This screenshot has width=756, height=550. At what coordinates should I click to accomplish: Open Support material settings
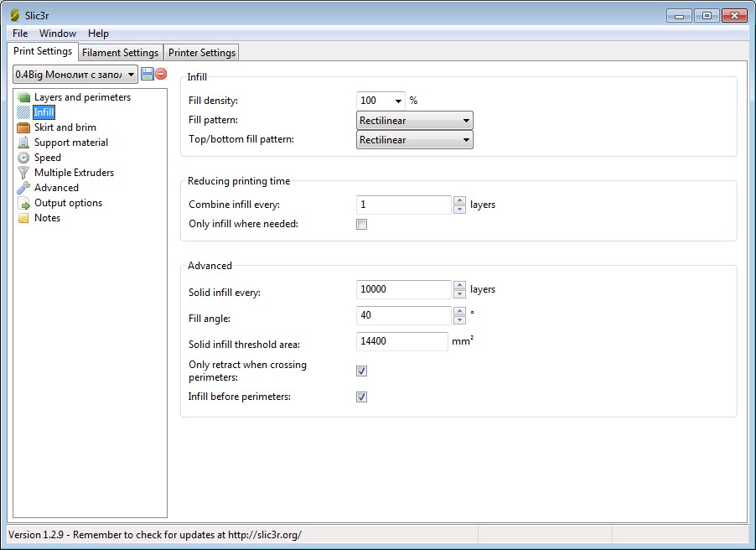(70, 143)
